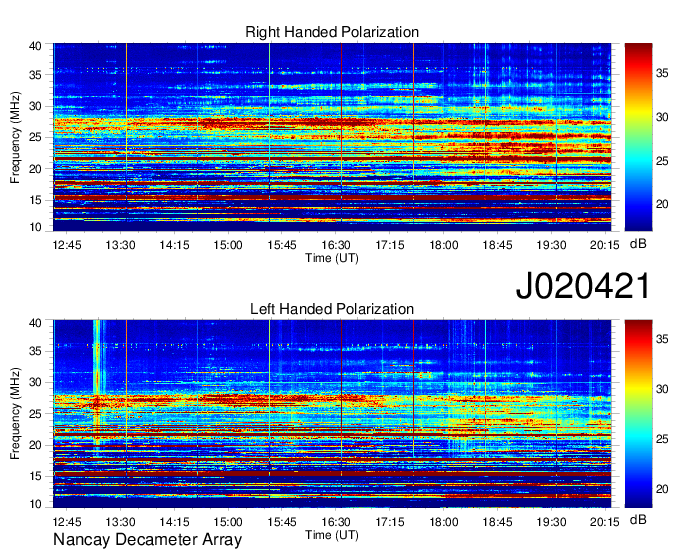Viewport: 680px width, 552px height.
Task: Click 35 MHz tick on Right Handed frequency axis
Action: coord(36,75)
